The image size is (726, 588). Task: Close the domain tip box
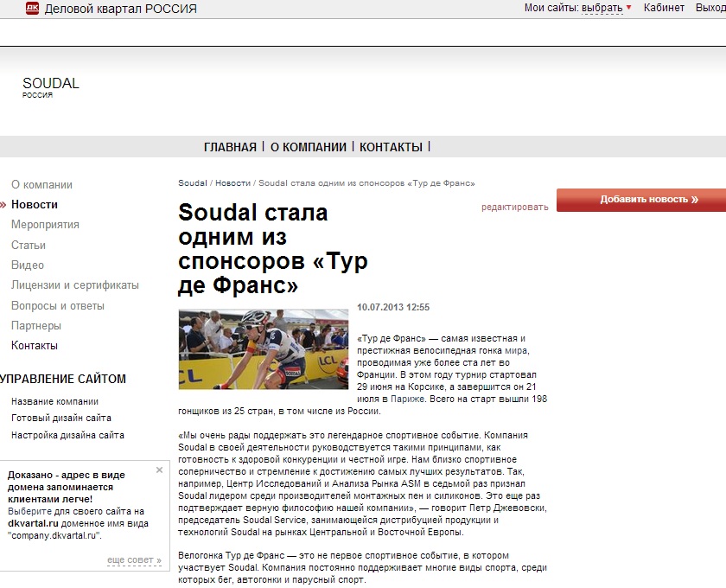click(159, 470)
